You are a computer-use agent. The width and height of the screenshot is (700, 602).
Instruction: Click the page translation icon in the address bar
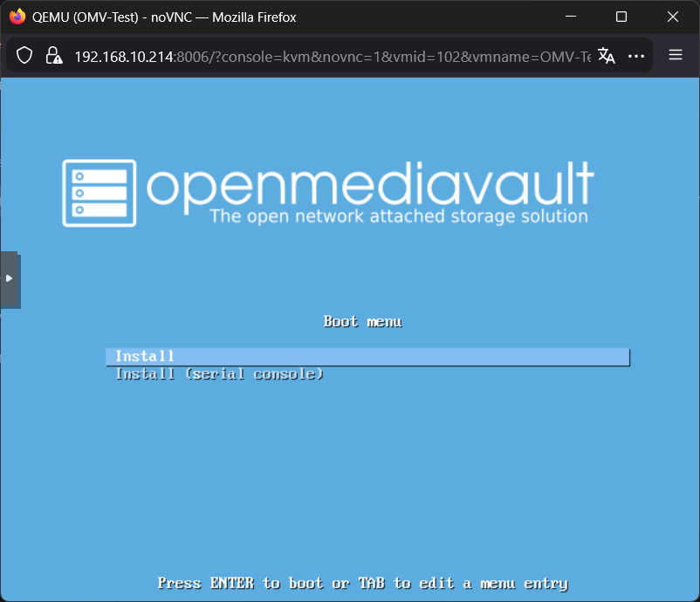[607, 56]
